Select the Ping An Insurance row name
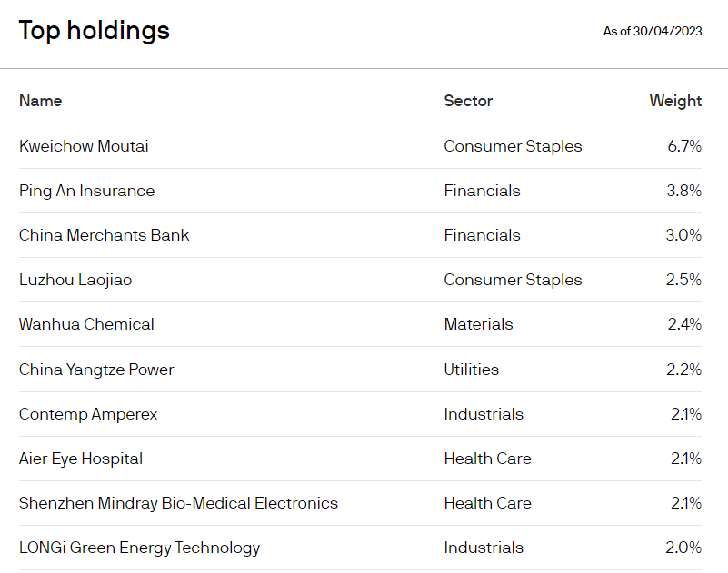This screenshot has width=728, height=573. pyautogui.click(x=86, y=191)
